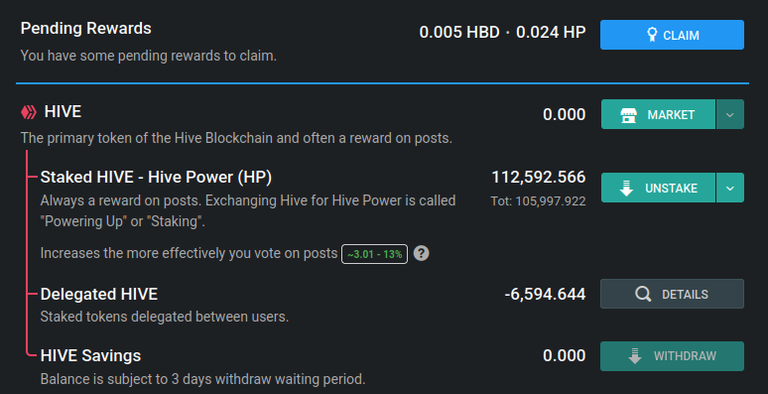Click the ~3.01 - 13% APR badge
The height and width of the screenshot is (394, 768).
pyautogui.click(x=375, y=254)
